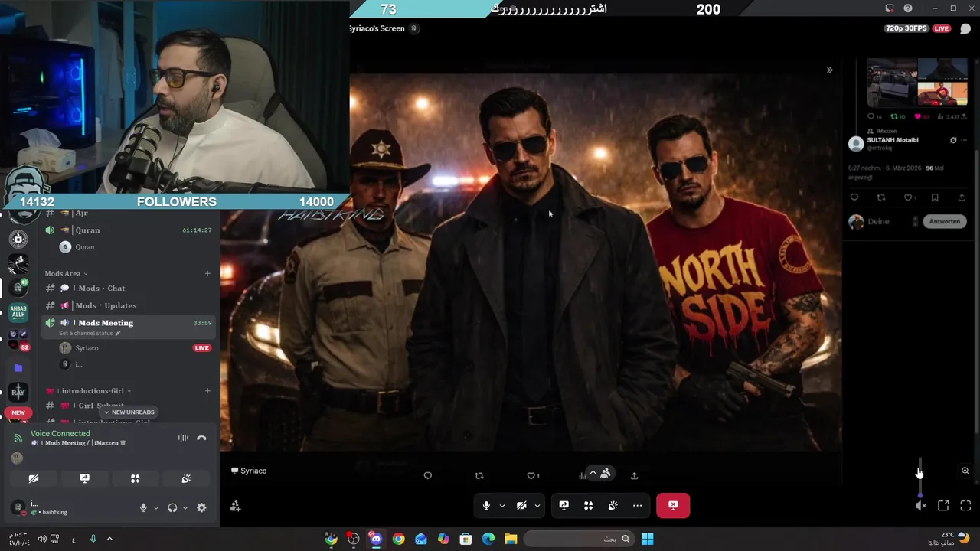Open Discord help question mark icon
This screenshot has height=551, width=980.
pyautogui.click(x=908, y=8)
